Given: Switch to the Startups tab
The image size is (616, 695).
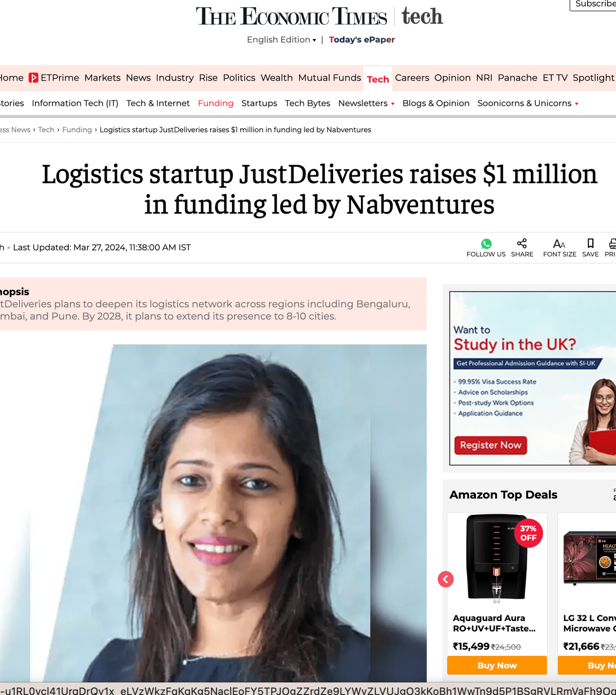Looking at the screenshot, I should 259,103.
